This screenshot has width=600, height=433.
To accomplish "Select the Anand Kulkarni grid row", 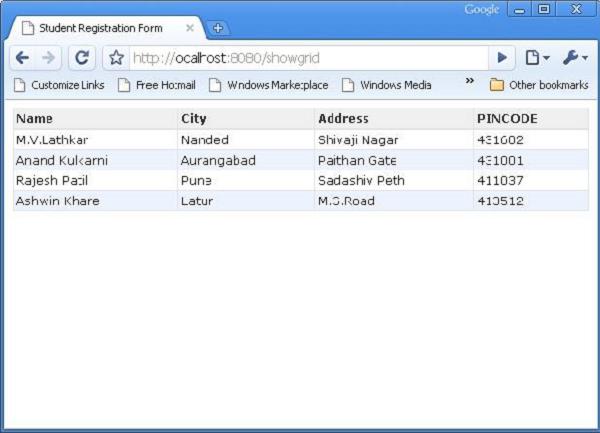I will (x=301, y=160).
